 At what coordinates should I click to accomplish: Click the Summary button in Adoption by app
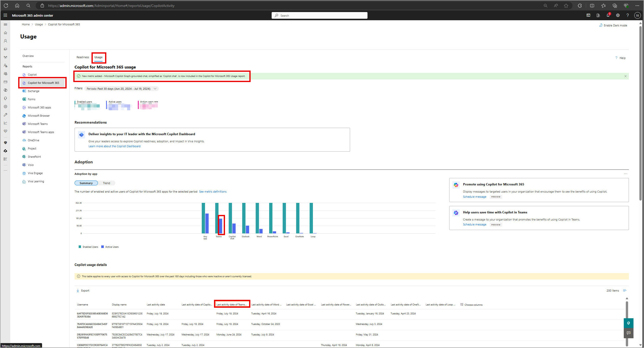coord(86,183)
